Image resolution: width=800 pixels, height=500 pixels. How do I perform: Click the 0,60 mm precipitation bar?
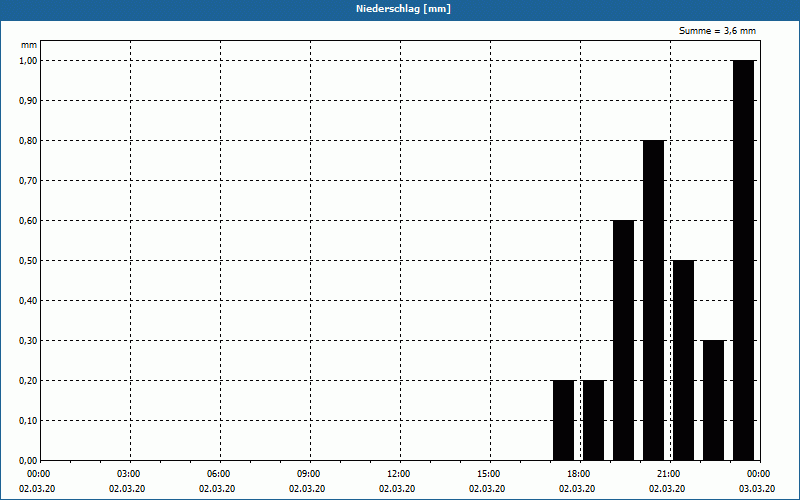(623, 340)
